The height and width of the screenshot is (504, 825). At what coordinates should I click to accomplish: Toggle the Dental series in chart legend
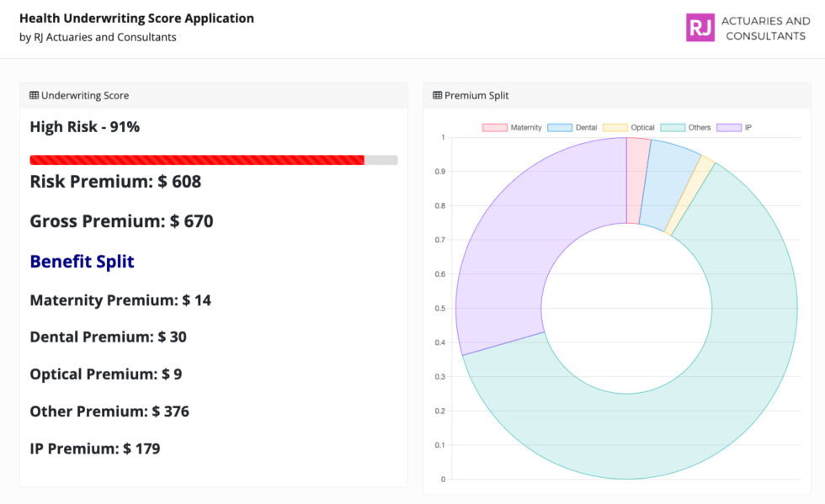point(572,128)
